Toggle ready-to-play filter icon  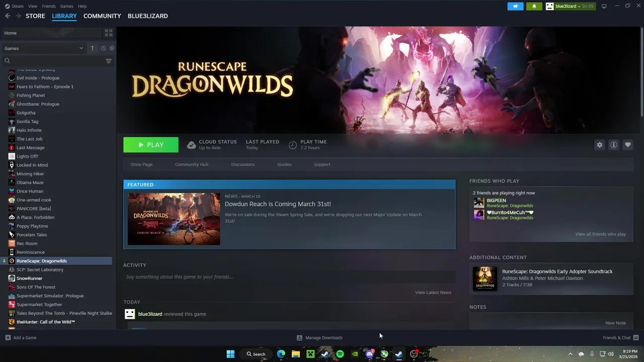(112, 48)
